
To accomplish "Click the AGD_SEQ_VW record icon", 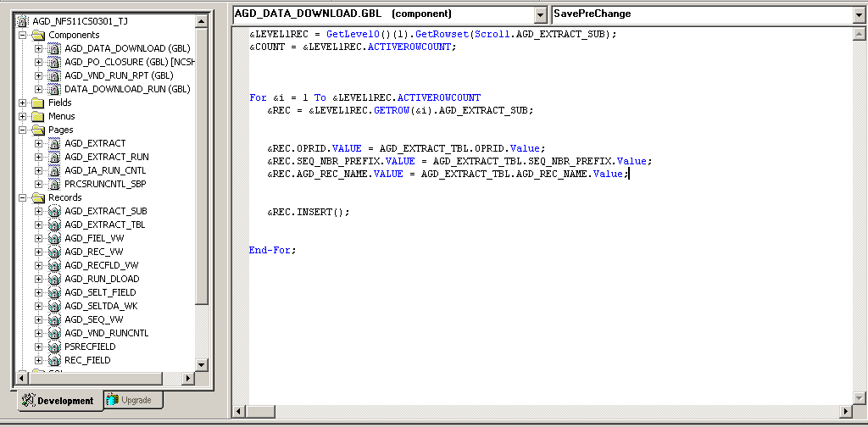I will pos(53,319).
